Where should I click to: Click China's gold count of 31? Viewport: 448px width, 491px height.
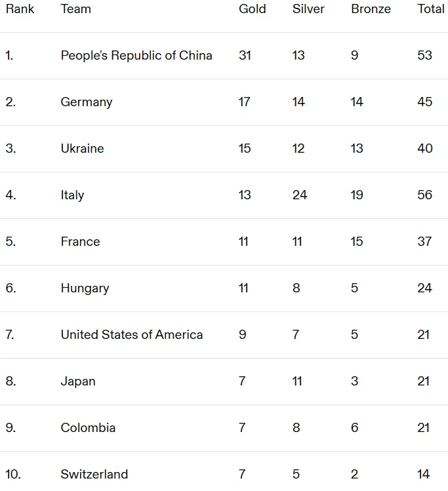coord(245,56)
